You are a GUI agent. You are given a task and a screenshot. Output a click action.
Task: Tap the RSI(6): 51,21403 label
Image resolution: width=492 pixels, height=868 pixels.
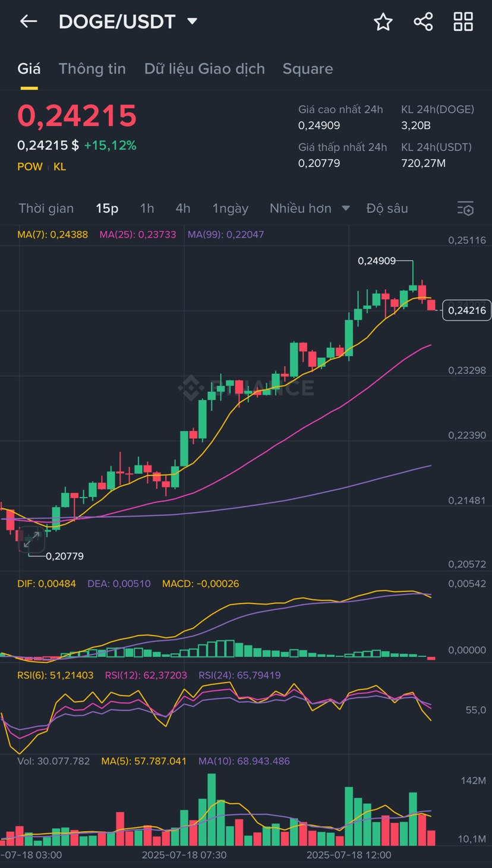coord(55,675)
